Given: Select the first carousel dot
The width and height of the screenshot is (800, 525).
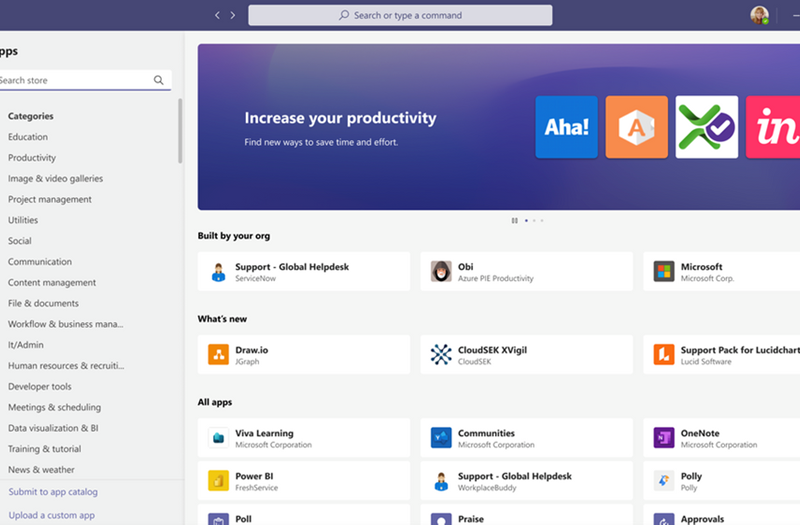Looking at the screenshot, I should pos(527,220).
